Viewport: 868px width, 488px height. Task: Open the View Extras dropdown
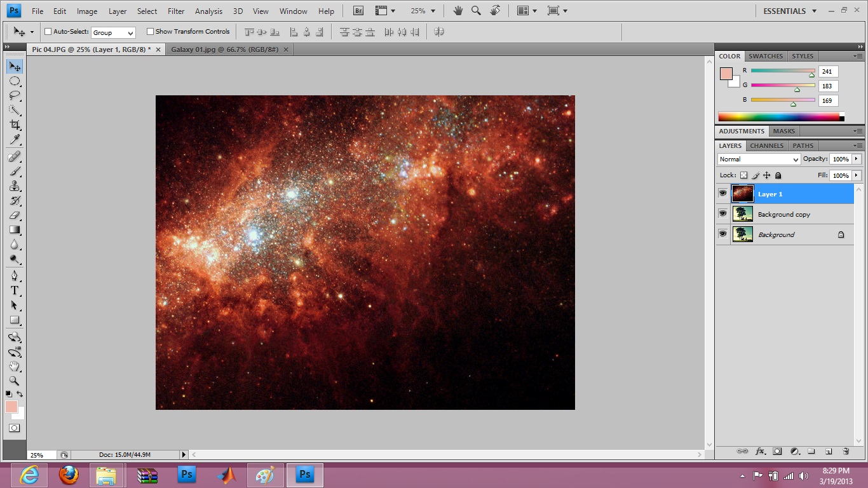(385, 11)
